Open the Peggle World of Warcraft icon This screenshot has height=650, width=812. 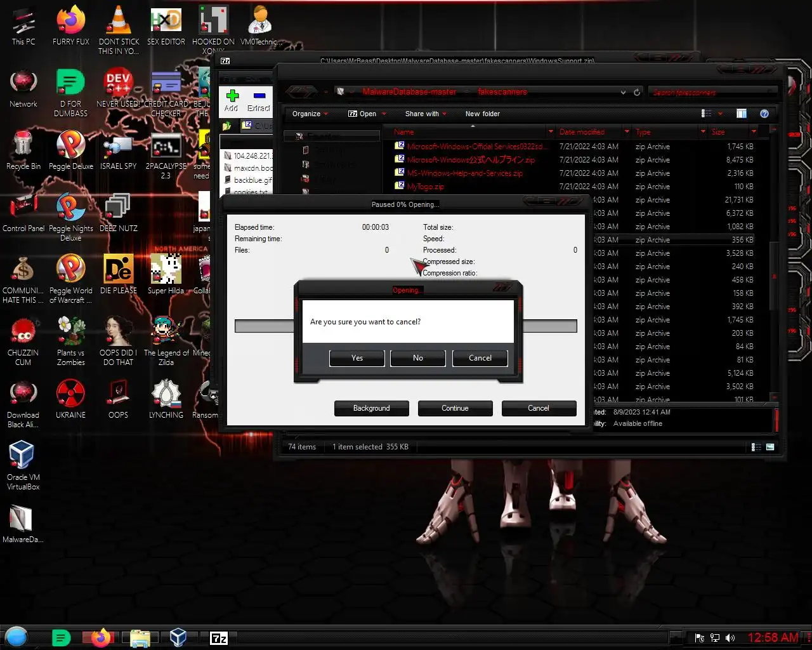click(71, 280)
